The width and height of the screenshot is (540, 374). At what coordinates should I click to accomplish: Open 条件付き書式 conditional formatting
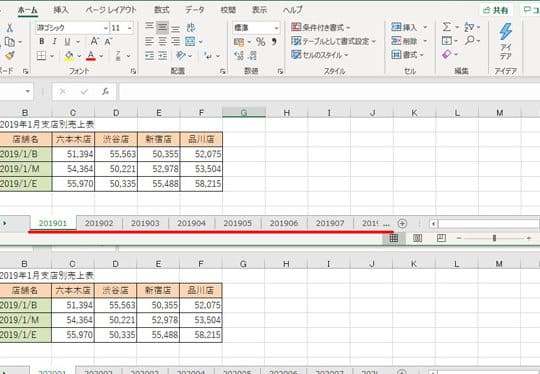click(x=320, y=27)
